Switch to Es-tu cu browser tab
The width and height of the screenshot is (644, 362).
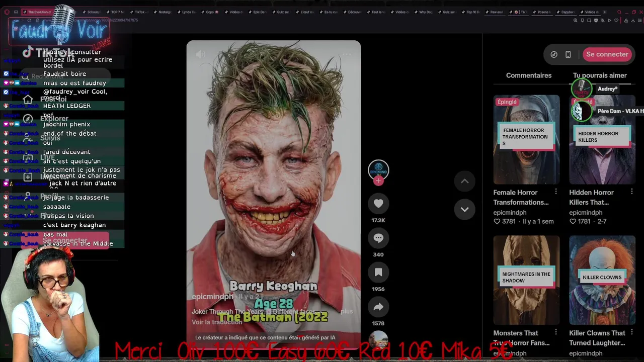328,12
